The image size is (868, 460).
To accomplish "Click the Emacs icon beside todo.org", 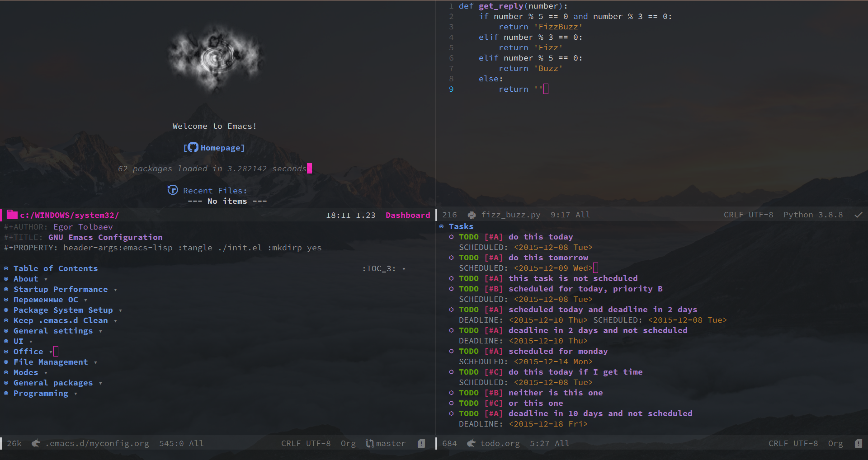I will (471, 443).
